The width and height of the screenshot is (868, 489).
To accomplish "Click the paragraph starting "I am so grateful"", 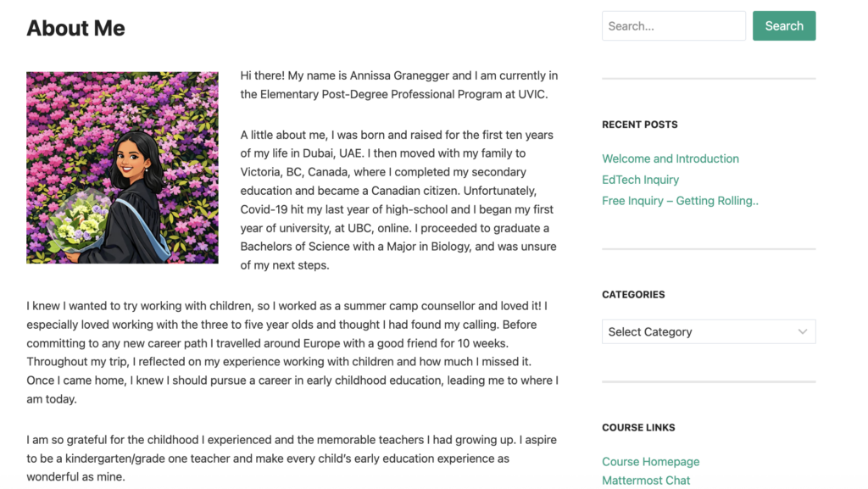I will [x=292, y=458].
